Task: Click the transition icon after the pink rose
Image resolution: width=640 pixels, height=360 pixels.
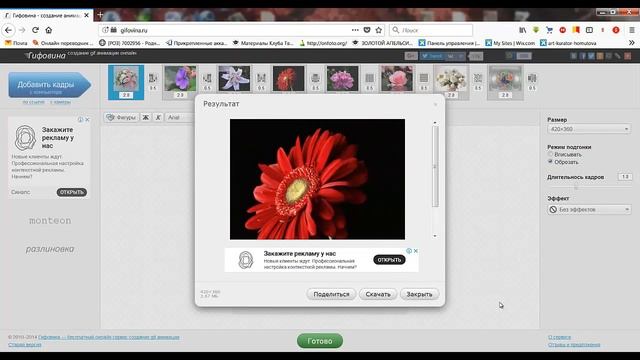Action: pos(424,78)
